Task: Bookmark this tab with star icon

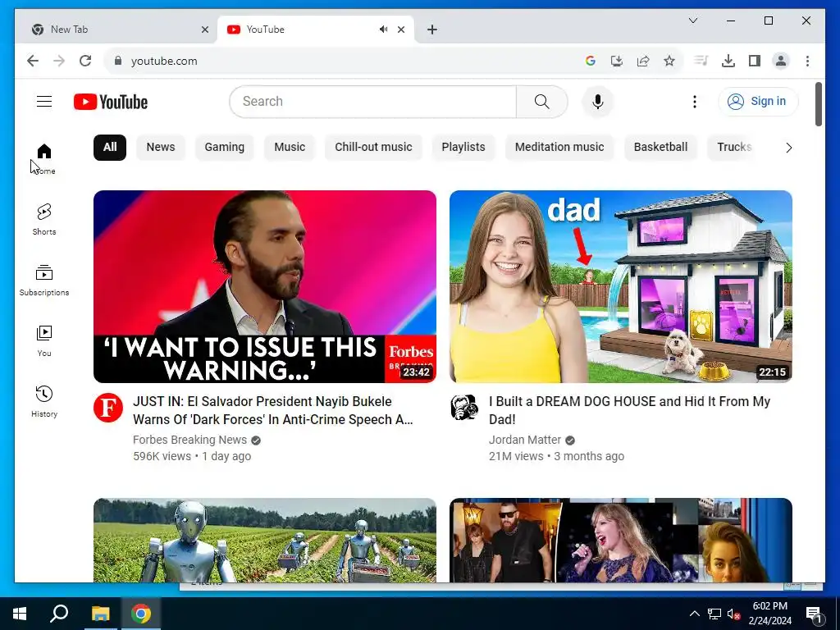Action: pyautogui.click(x=669, y=61)
